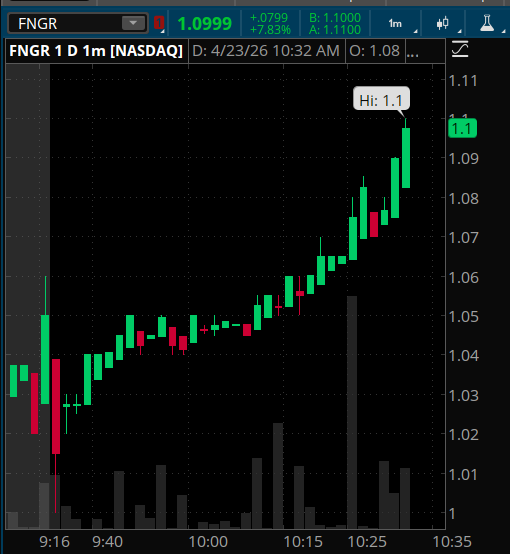This screenshot has width=510, height=554.
Task: Click the 1.04 price axis label
Action: coord(463,356)
